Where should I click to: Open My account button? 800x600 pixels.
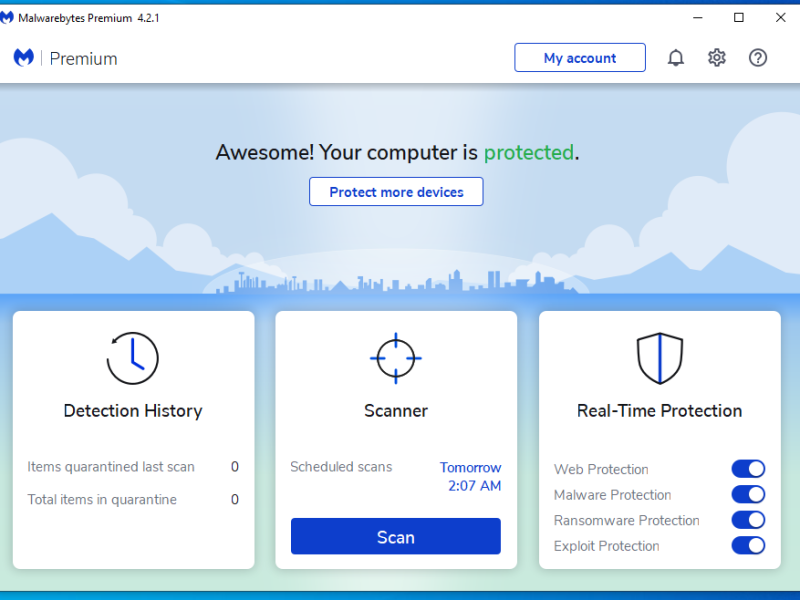pos(580,58)
